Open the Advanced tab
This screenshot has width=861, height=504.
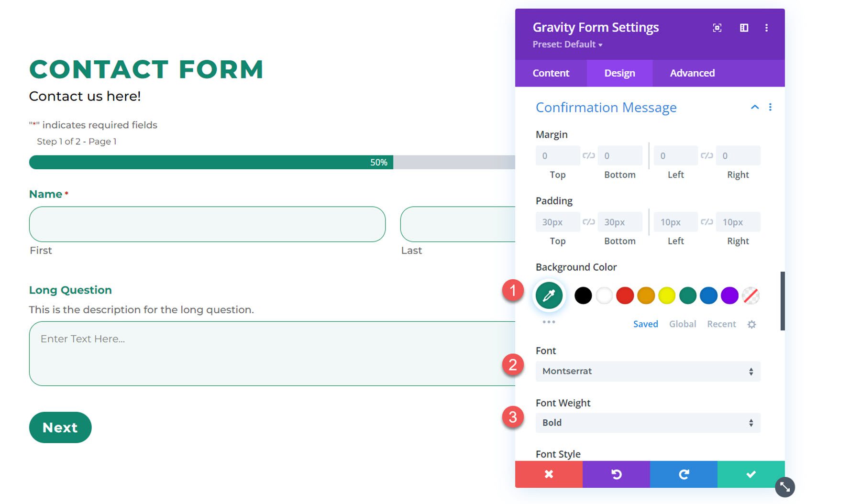[x=692, y=73]
